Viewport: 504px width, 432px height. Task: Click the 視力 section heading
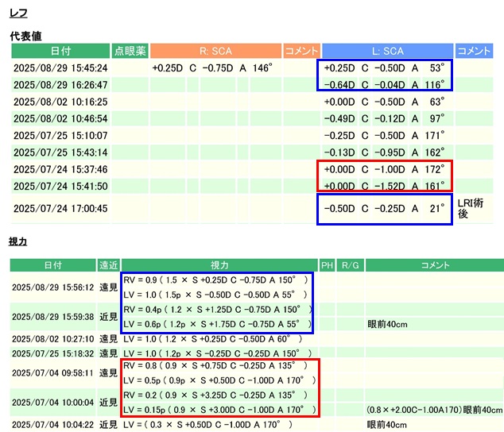18,240
